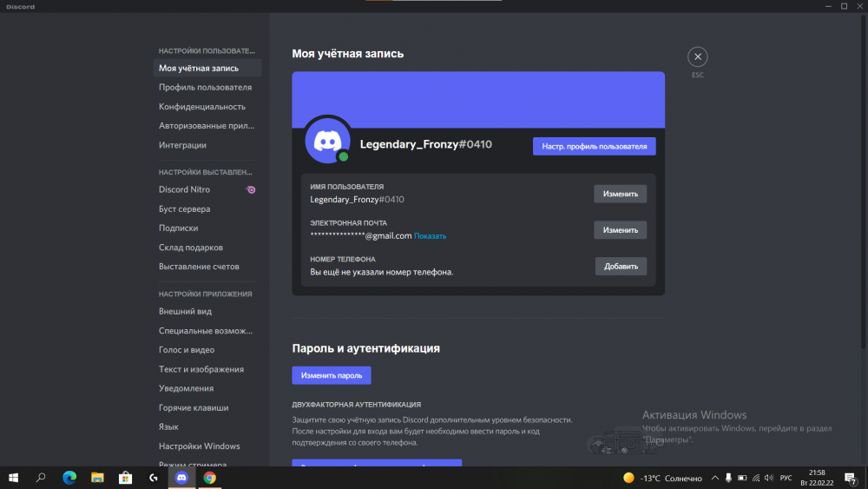Switch the РУС input language indicator
The image size is (868, 489).
point(786,478)
